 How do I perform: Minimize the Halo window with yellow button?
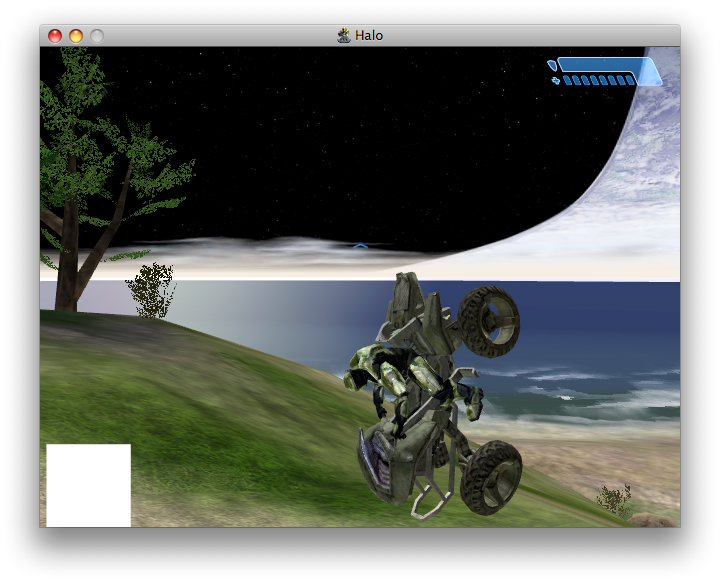[x=76, y=36]
